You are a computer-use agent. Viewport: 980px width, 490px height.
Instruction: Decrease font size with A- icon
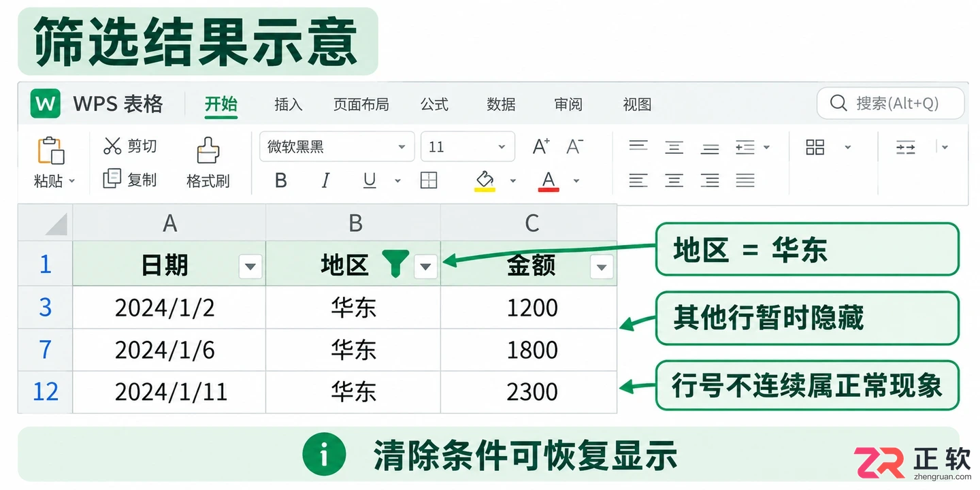(575, 146)
